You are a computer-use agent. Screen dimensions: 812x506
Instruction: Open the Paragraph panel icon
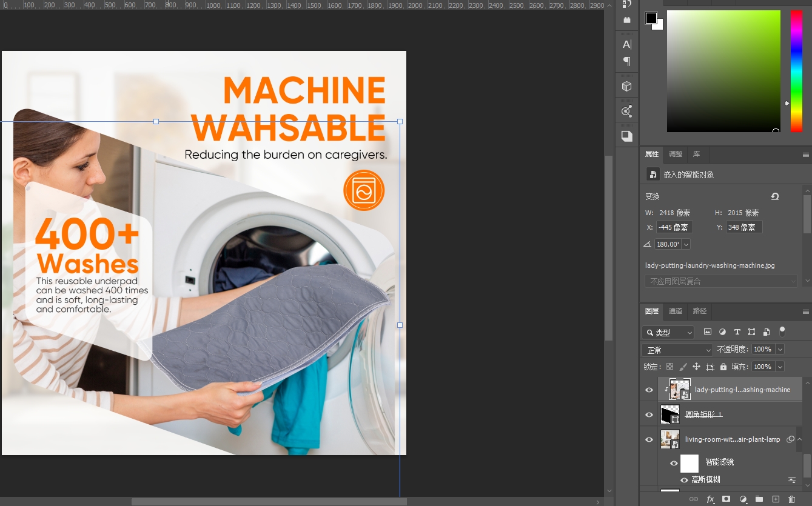pyautogui.click(x=627, y=61)
